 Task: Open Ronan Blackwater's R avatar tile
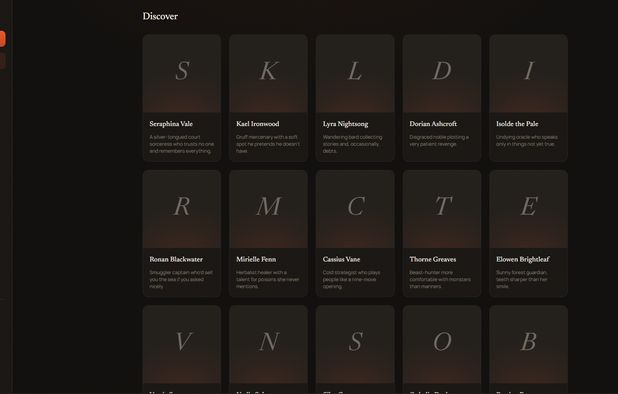point(182,209)
